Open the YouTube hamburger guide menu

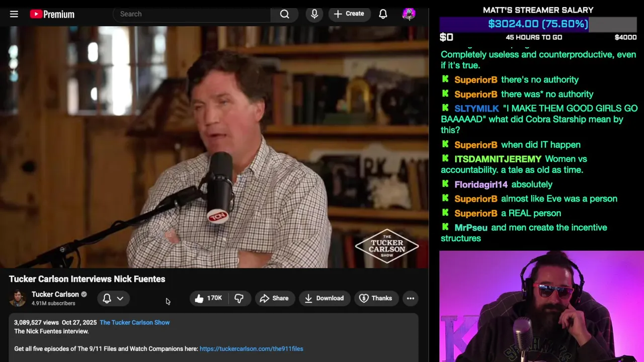pyautogui.click(x=14, y=14)
